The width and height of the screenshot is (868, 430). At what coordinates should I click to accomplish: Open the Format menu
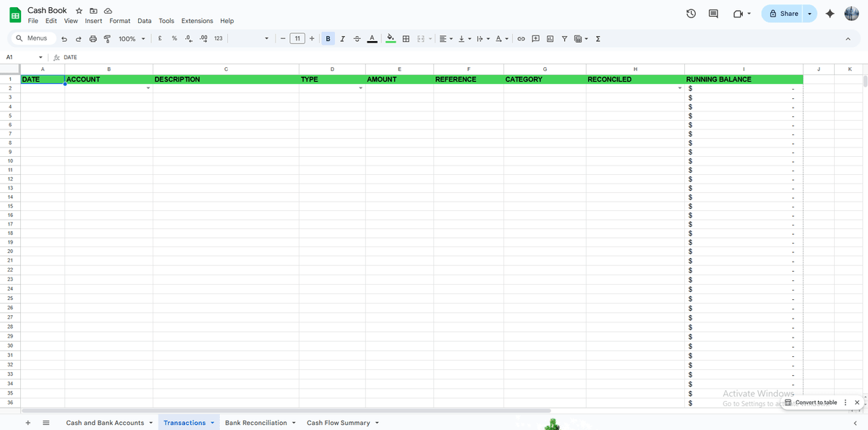120,21
